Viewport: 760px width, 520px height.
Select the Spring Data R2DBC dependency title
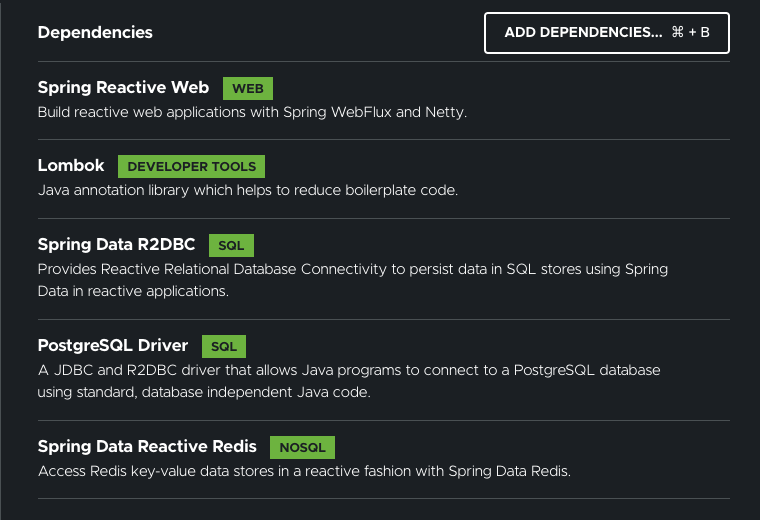[x=116, y=244]
